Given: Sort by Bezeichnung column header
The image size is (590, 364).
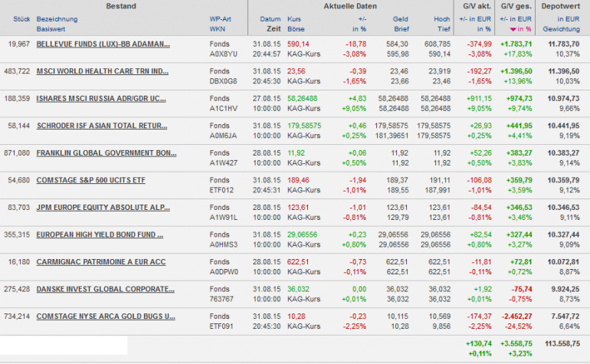Looking at the screenshot, I should [57, 18].
